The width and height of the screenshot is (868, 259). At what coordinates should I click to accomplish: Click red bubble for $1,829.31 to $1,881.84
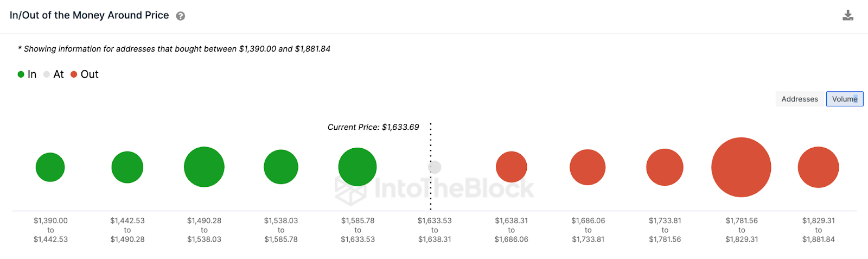(x=818, y=167)
